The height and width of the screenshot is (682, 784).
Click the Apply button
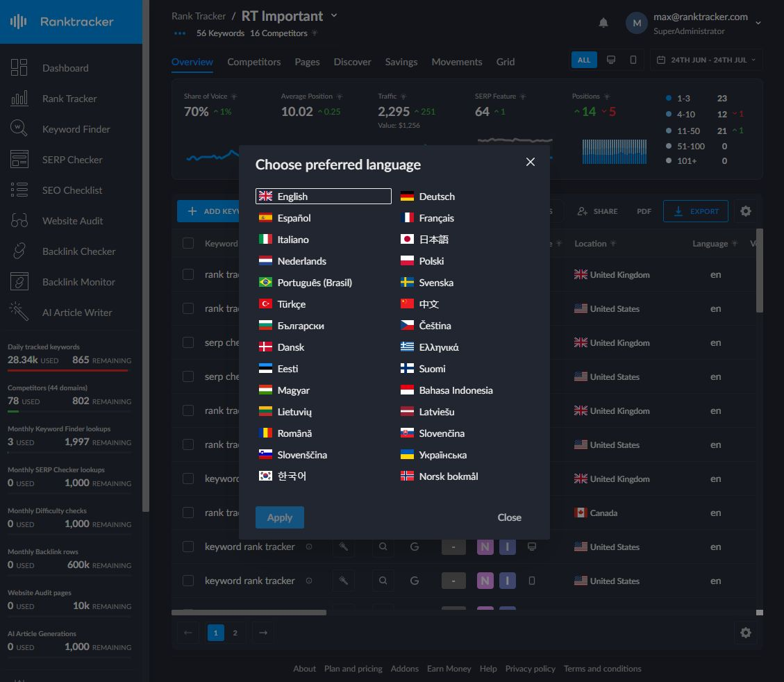click(x=279, y=517)
